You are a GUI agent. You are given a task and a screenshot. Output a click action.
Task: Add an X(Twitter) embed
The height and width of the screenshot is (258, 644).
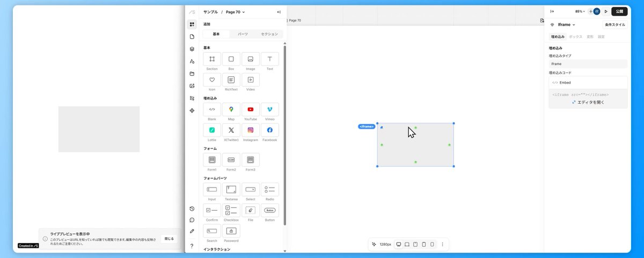231,130
